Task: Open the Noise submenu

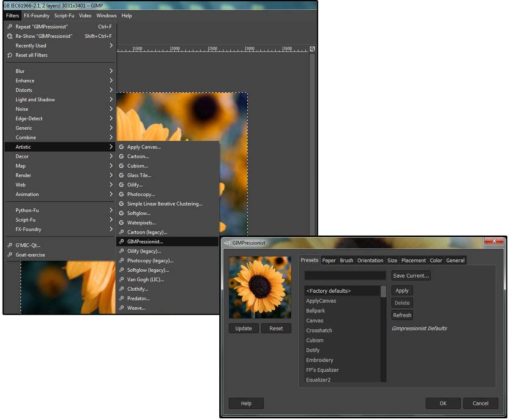Action: 60,109
